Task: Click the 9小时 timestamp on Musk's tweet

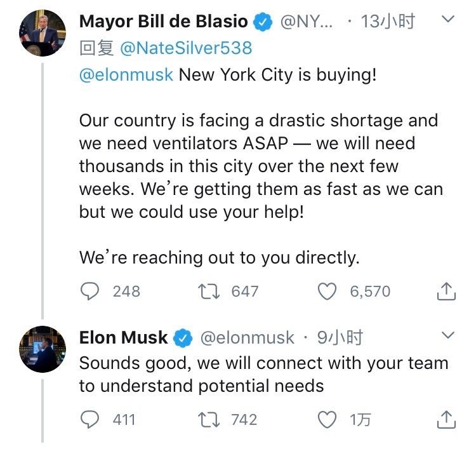Action: click(340, 338)
